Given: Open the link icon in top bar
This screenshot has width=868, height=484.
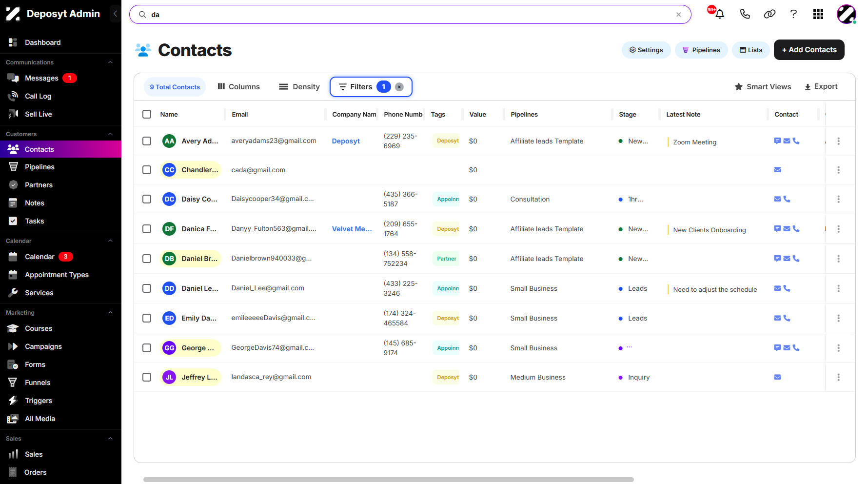Looking at the screenshot, I should pyautogui.click(x=769, y=14).
